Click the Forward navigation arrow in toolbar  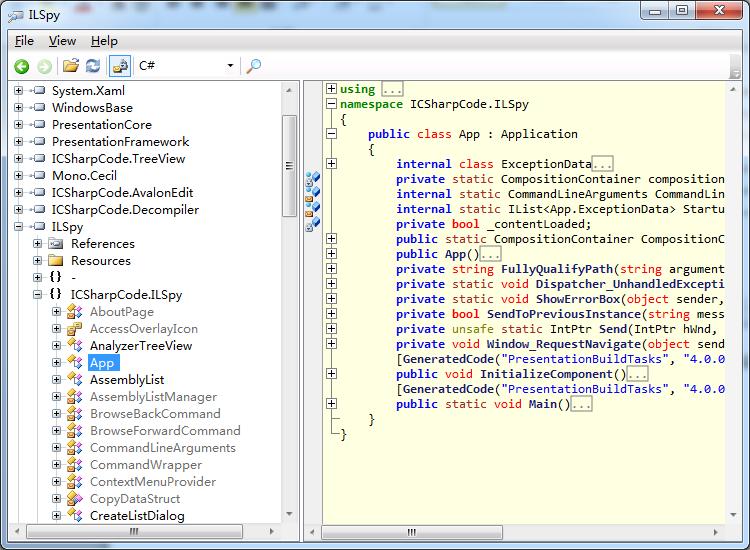tap(44, 66)
